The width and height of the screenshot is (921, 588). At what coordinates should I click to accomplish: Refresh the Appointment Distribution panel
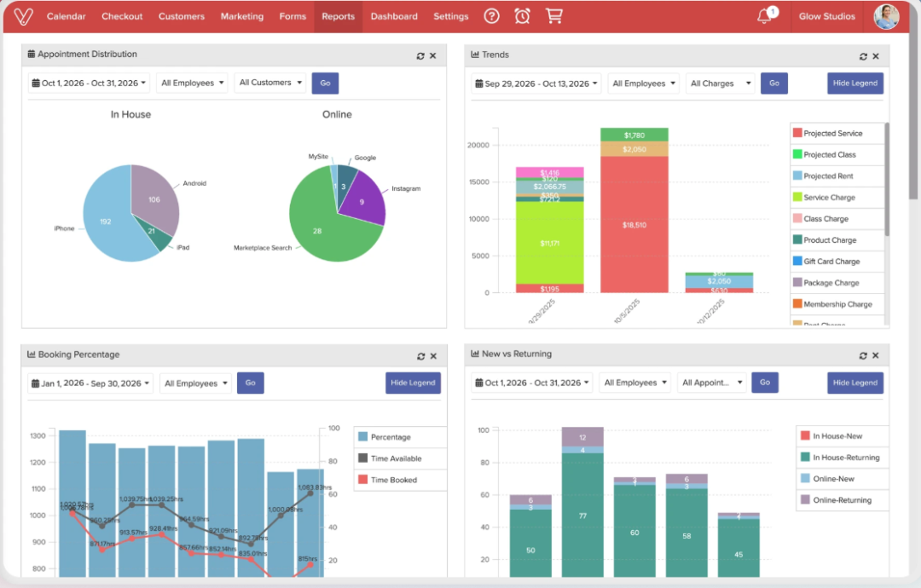pos(420,55)
